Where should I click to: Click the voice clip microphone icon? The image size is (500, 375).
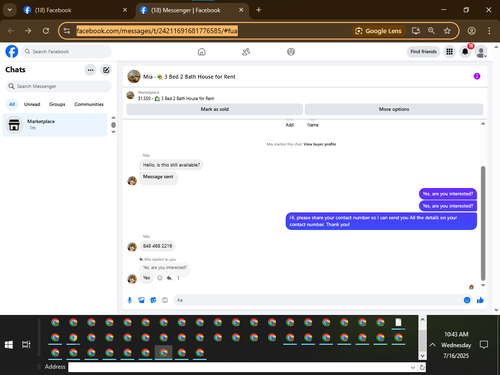pyautogui.click(x=130, y=300)
